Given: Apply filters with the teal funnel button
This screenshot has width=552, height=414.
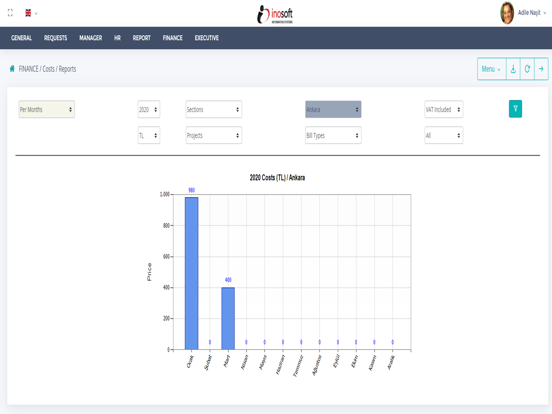Looking at the screenshot, I should (x=515, y=109).
